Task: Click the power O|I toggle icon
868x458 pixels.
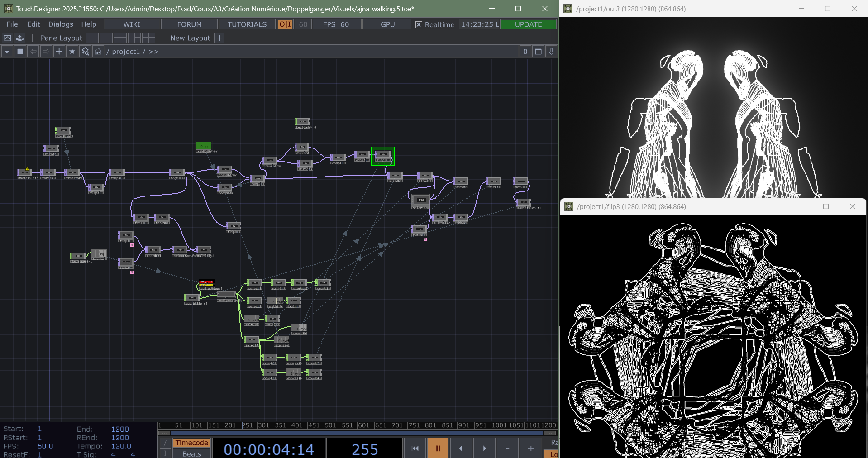Action: tap(285, 24)
